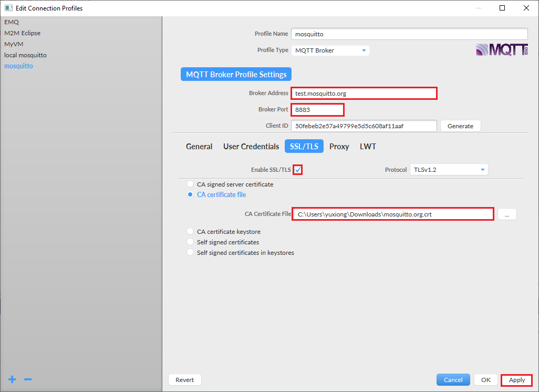The height and width of the screenshot is (392, 539).
Task: Click the Broker Address input field
Action: click(364, 93)
